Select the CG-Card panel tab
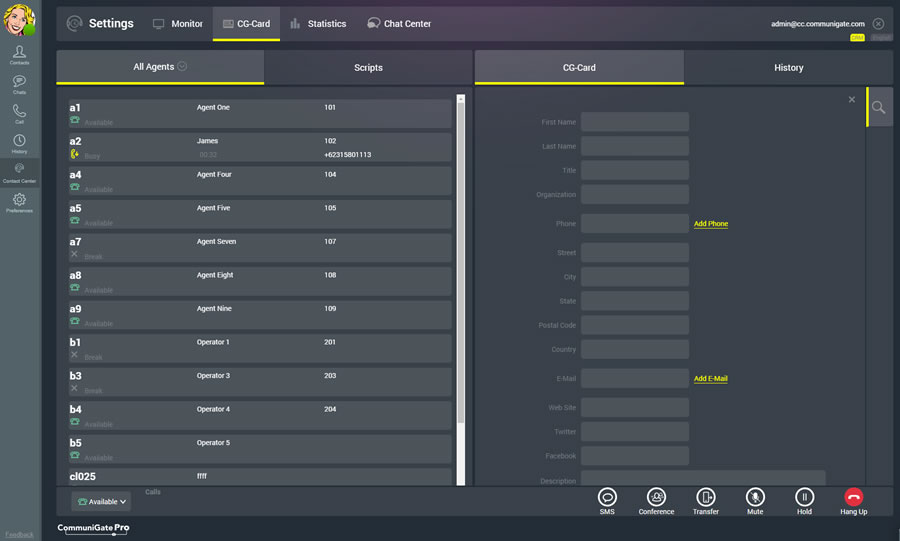Viewport: 900px width, 541px height. tap(579, 68)
